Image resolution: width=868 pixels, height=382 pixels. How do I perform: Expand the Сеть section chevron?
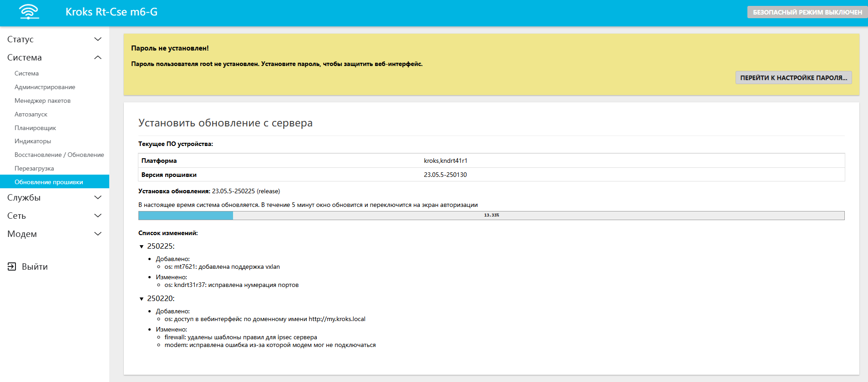click(97, 216)
